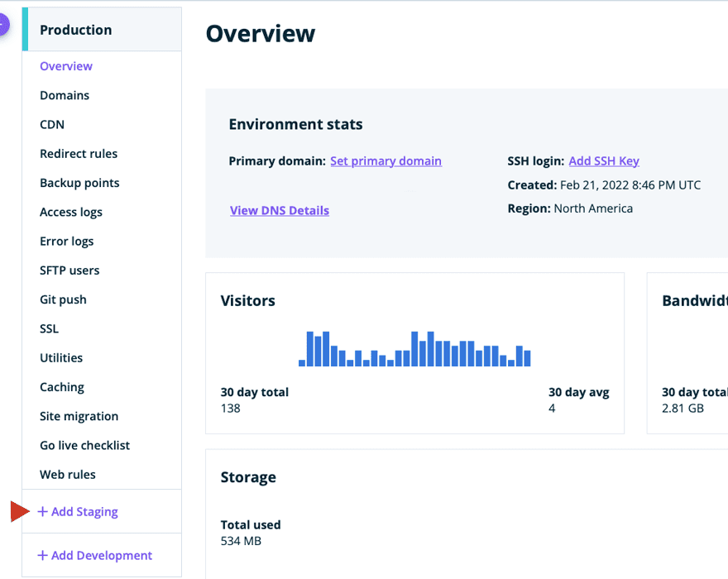This screenshot has width=728, height=579.
Task: Switch to the CDN page
Action: (x=51, y=124)
